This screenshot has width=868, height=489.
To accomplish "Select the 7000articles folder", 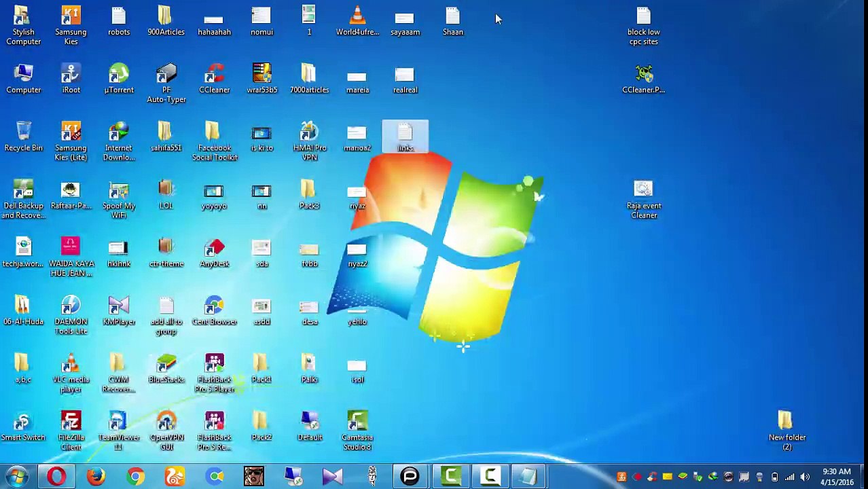I will tap(309, 78).
